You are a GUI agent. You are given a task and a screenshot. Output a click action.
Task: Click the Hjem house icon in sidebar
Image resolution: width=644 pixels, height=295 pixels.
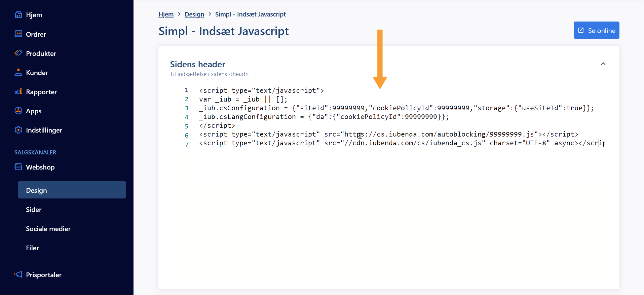point(18,15)
